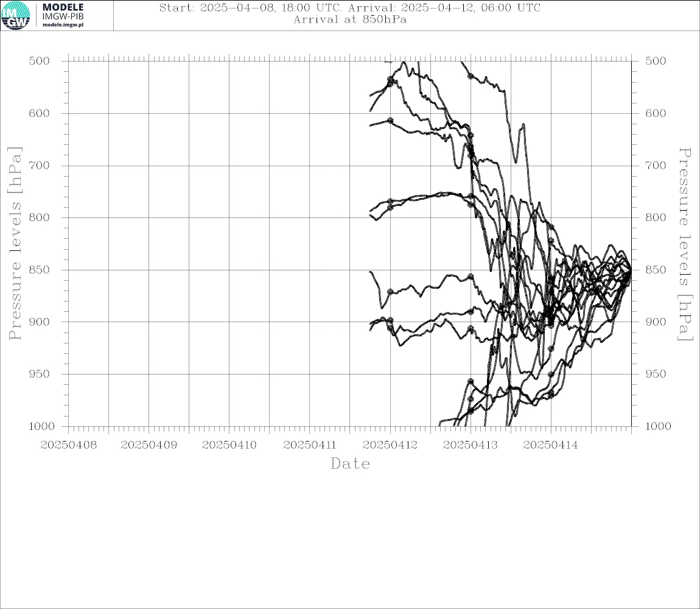Click the 20250414 date axis label
Screen dimensions: 700x609
point(550,445)
